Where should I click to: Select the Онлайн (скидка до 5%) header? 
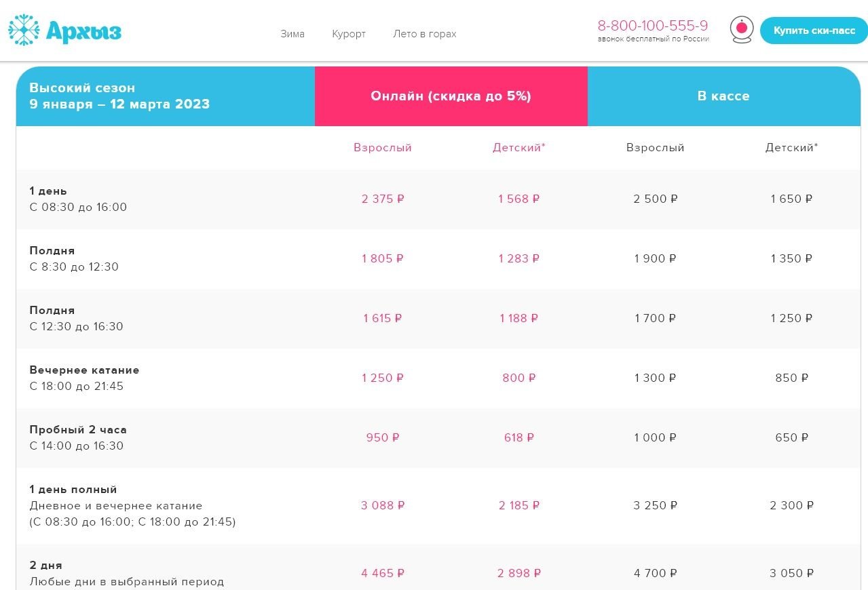(x=451, y=96)
